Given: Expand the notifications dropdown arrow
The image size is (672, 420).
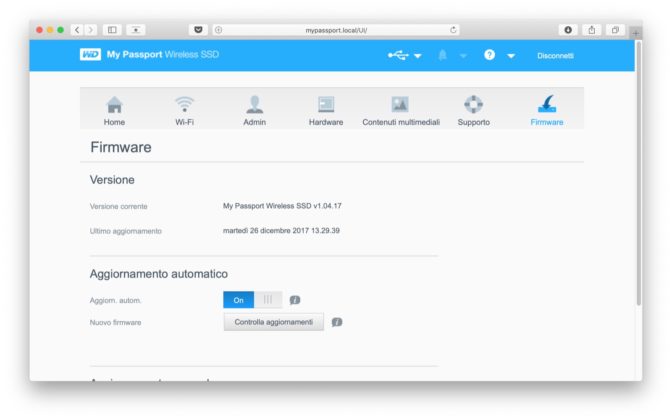Looking at the screenshot, I should click(x=463, y=56).
